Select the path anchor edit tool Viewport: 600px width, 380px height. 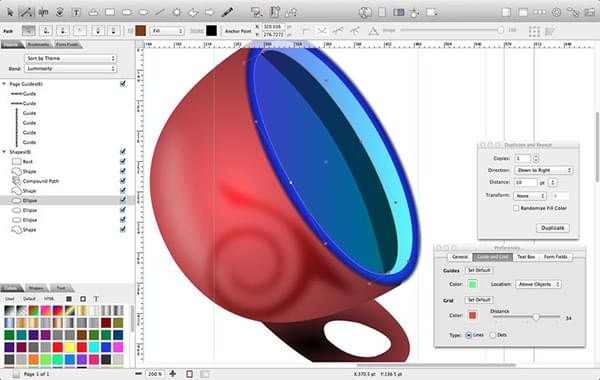point(26,12)
